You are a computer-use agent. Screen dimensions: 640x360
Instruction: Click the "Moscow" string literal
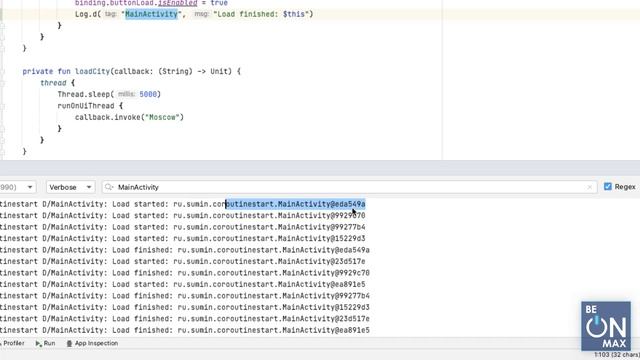[x=162, y=117]
